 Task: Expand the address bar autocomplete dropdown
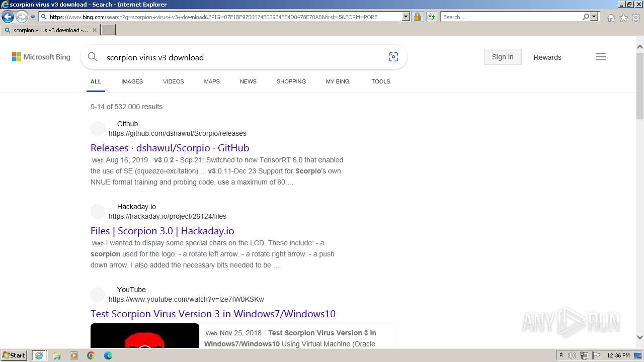click(x=406, y=17)
